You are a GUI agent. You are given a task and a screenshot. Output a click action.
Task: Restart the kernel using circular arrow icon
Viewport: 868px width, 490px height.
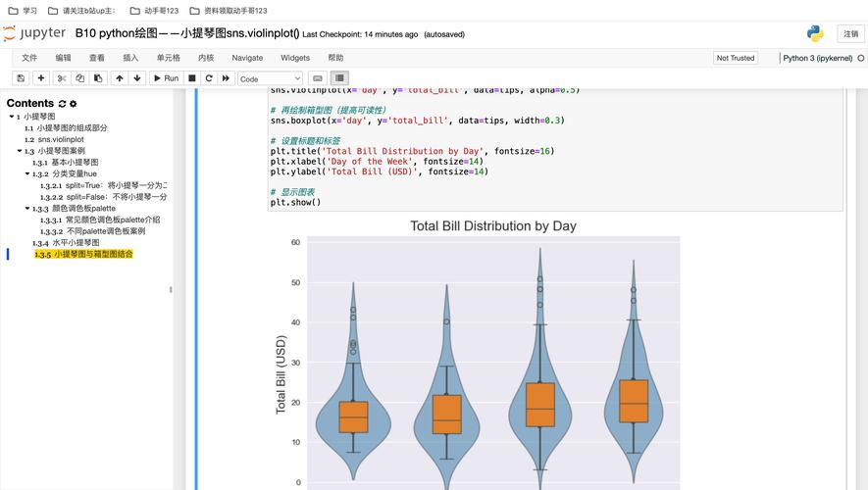point(209,78)
